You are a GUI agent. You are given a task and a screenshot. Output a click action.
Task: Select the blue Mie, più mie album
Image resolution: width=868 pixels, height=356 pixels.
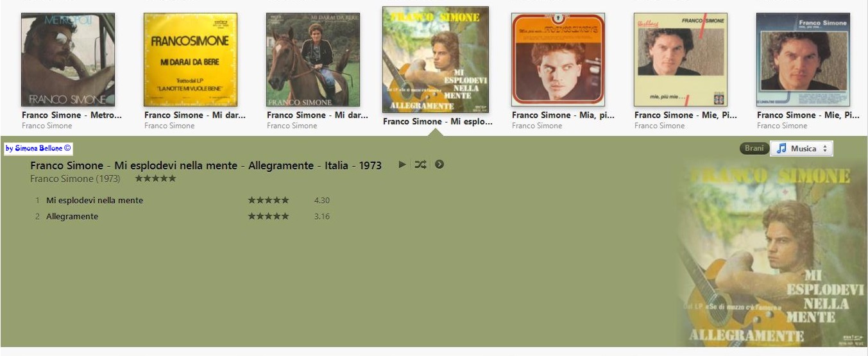pos(803,60)
